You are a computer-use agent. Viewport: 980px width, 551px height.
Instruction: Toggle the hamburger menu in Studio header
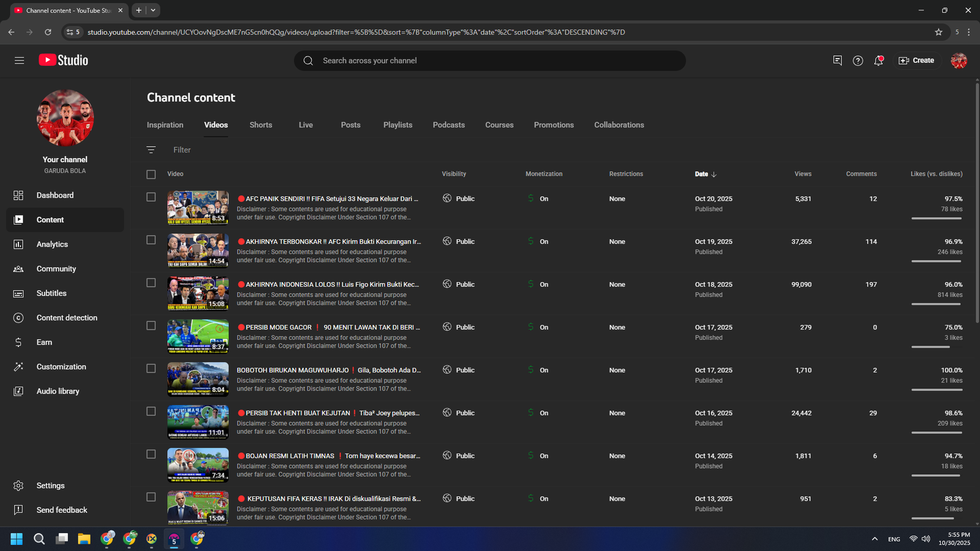pos(20,61)
